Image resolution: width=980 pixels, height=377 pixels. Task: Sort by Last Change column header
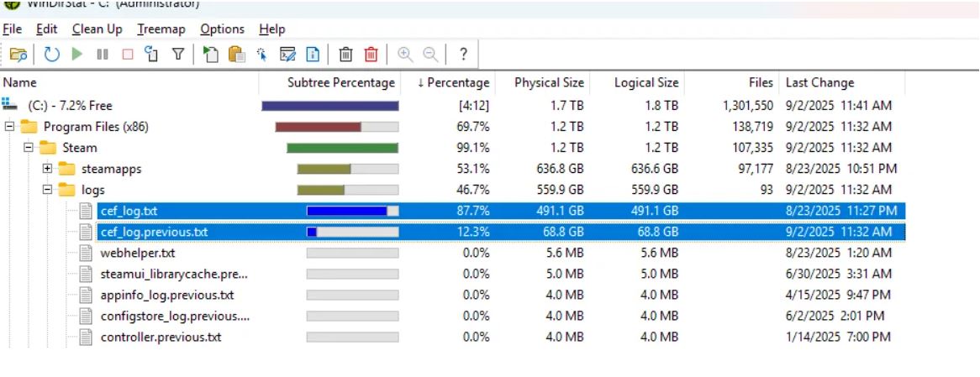click(819, 82)
